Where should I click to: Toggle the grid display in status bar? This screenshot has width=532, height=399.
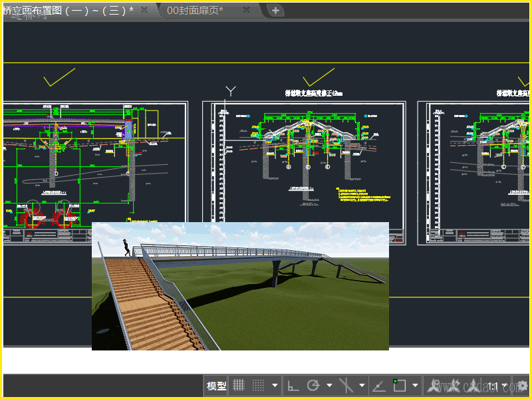click(x=239, y=386)
